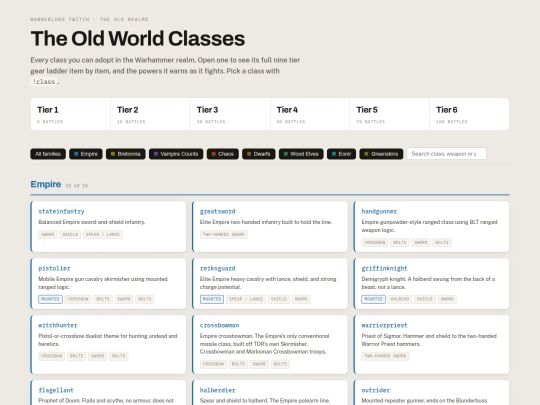540x405 pixels.
Task: Select the Tier 6 card
Action: 469,114
